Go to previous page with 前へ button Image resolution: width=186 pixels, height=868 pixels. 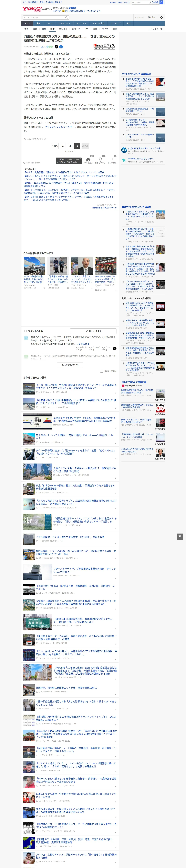pos(55,146)
